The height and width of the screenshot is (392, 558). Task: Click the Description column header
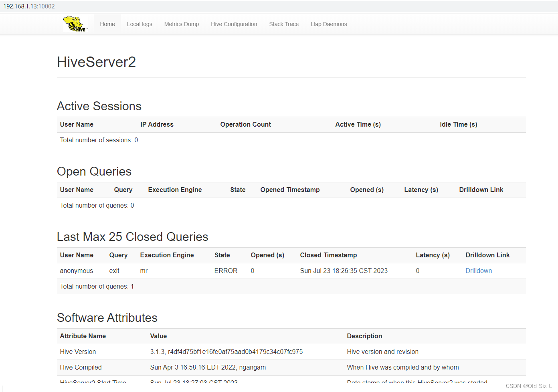[x=364, y=336]
